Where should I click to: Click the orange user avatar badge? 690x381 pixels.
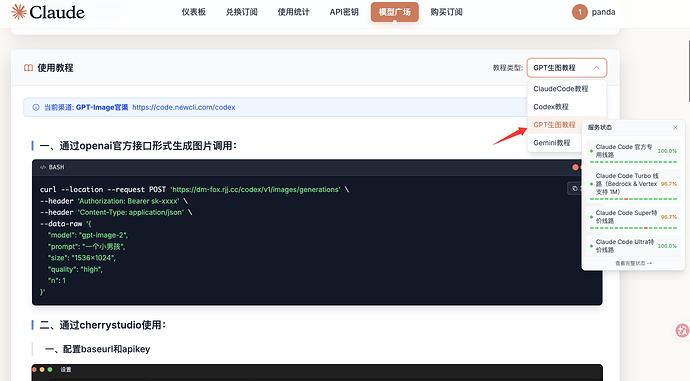point(580,12)
